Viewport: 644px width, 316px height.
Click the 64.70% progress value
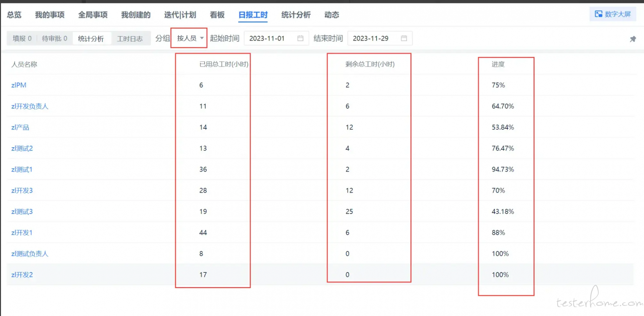point(503,106)
